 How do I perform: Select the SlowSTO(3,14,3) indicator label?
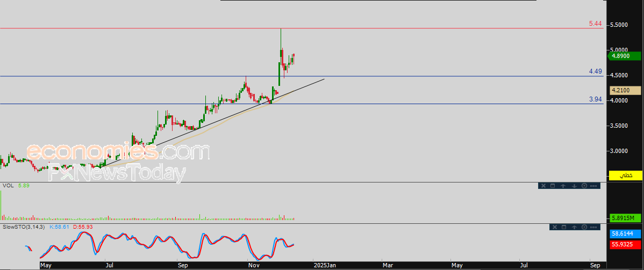pos(24,227)
